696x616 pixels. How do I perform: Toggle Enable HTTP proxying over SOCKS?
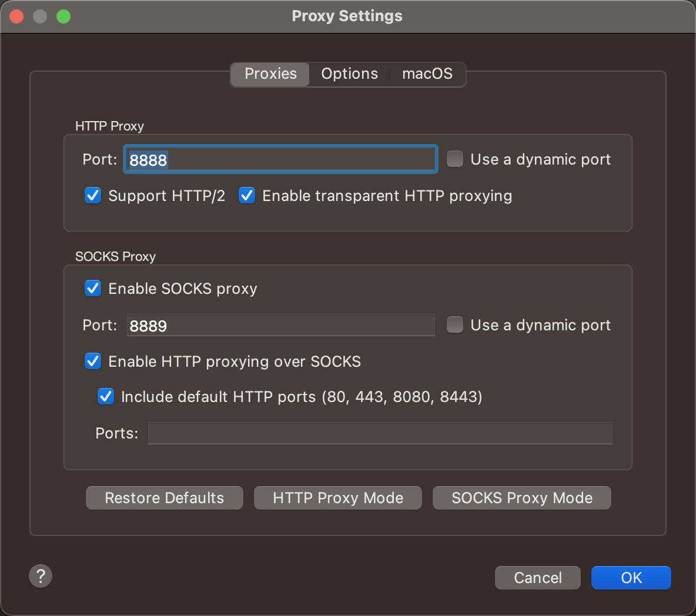93,361
